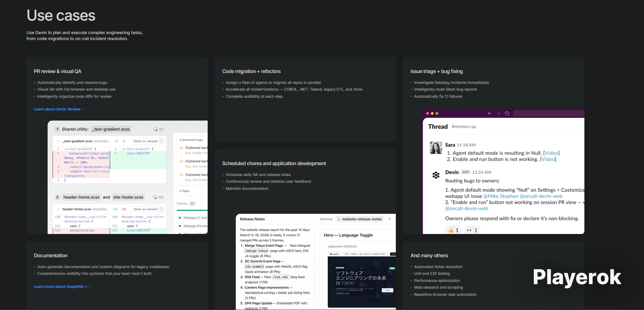Click the step 2 badge beside header-home.scss
Image resolution: width=644 pixels, height=310 pixels.
[x=57, y=197]
